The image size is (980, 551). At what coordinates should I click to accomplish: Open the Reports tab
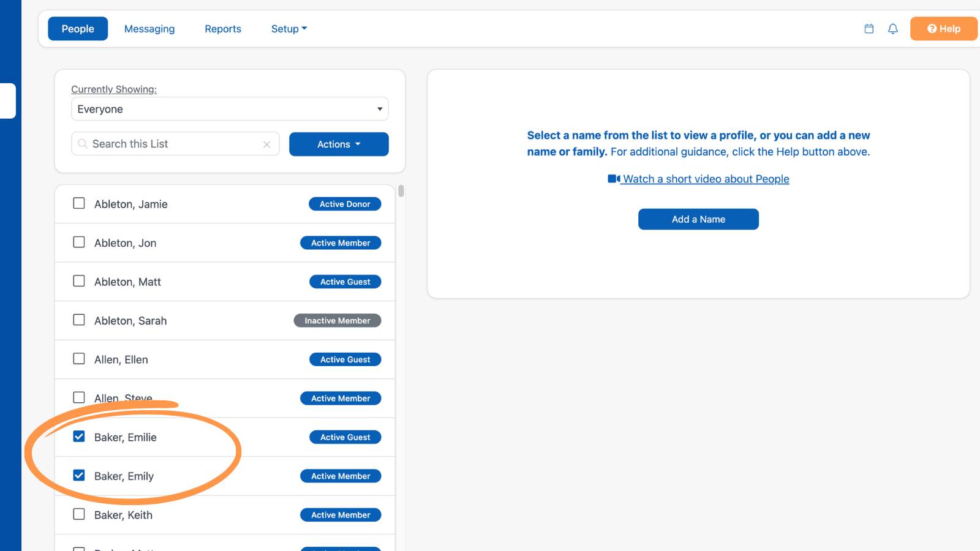223,29
